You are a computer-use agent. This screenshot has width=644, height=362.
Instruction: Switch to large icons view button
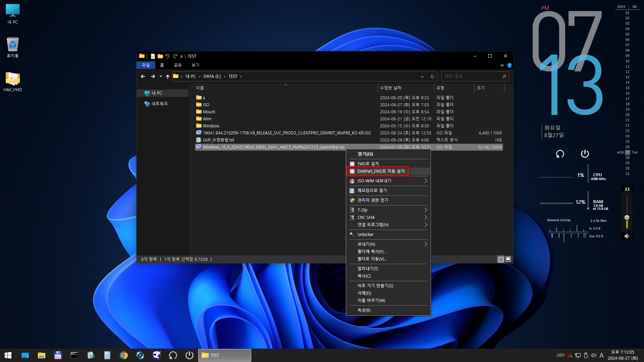[x=508, y=259]
